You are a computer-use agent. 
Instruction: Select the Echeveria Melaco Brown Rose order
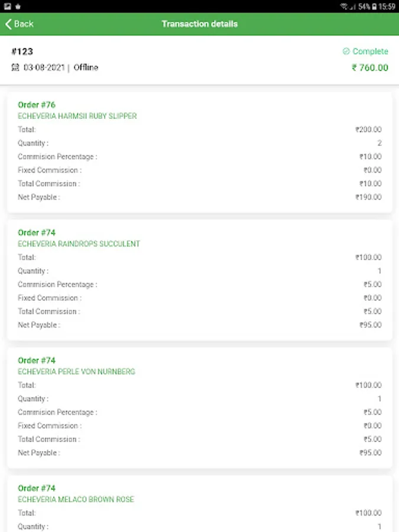(76, 499)
